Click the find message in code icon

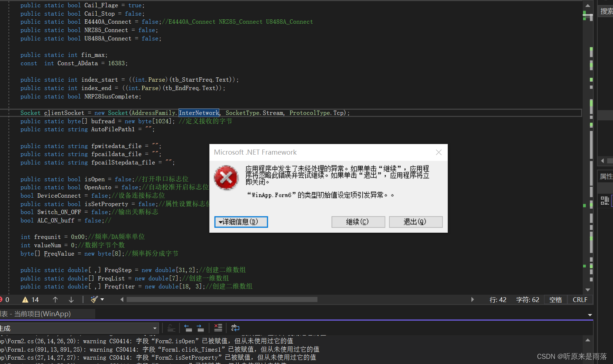point(171,328)
